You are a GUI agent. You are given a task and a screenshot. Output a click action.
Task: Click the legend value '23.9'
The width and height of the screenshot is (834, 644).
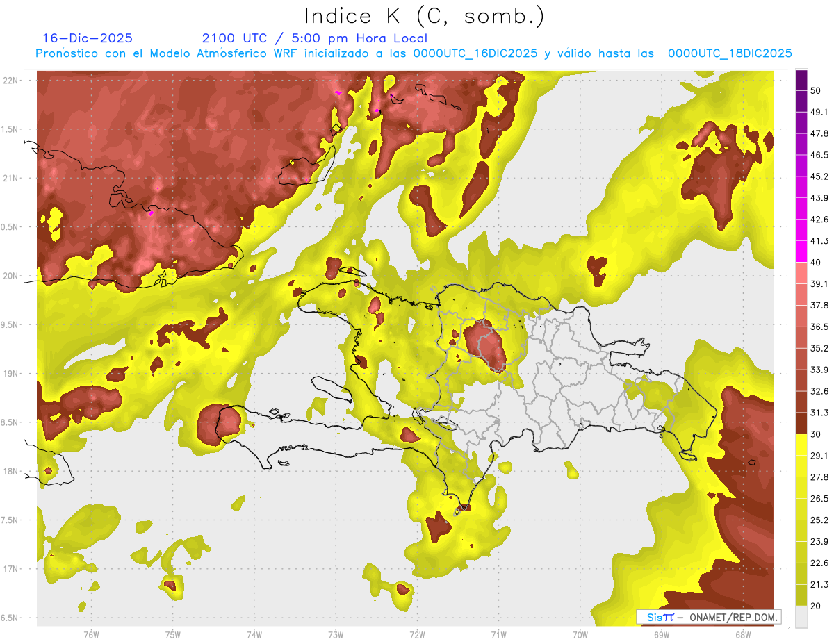pos(819,541)
